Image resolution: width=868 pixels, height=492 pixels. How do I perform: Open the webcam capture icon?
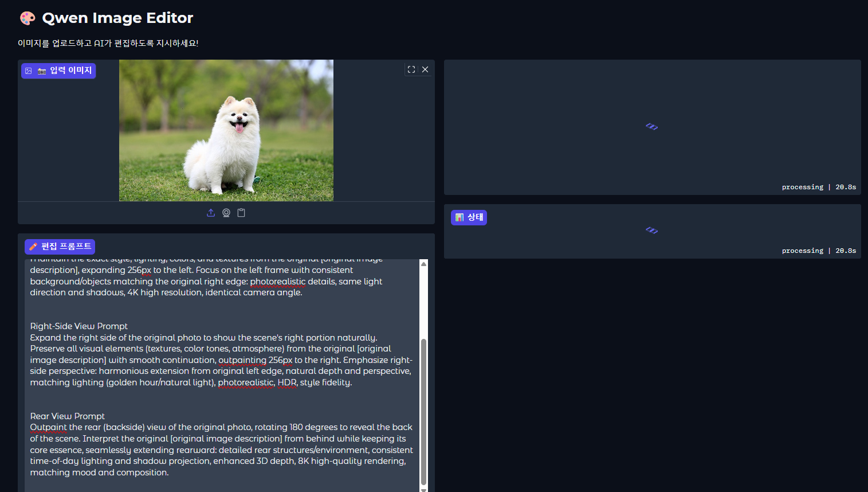[x=226, y=213]
